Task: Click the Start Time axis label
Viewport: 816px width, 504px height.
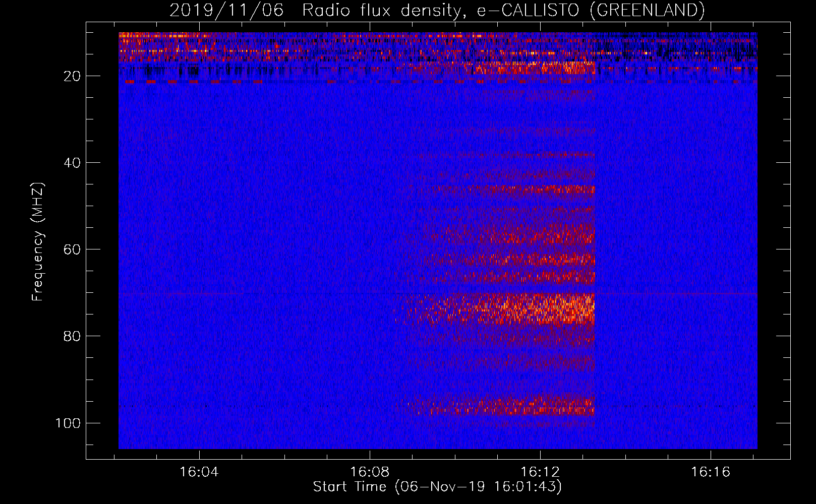Action: tap(437, 487)
